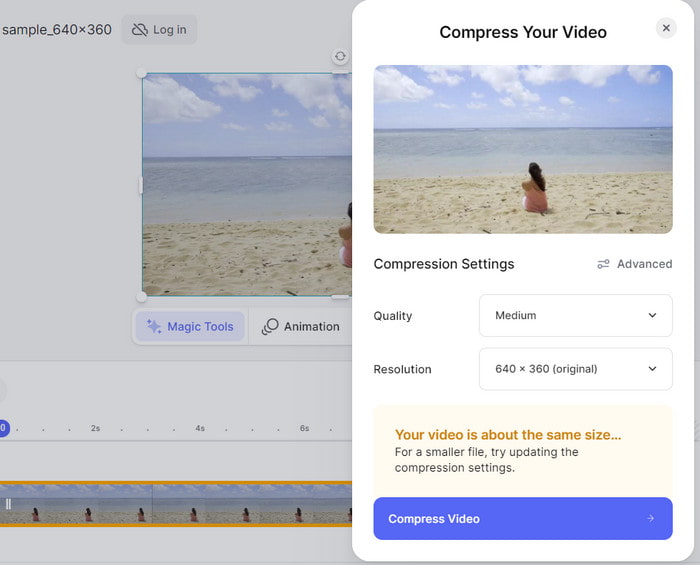
Task: Jump to the 4s mark on ruler
Action: pos(200,428)
